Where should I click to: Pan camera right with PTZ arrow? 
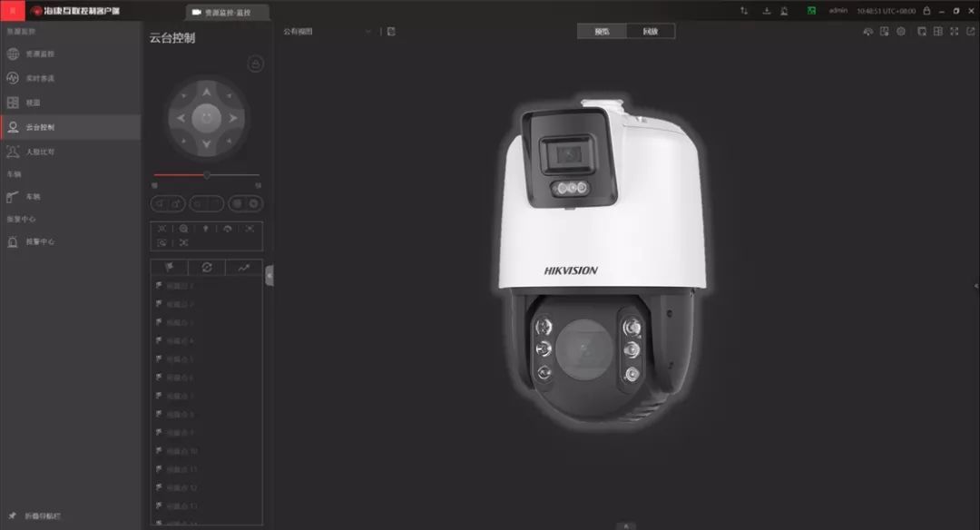(232, 118)
